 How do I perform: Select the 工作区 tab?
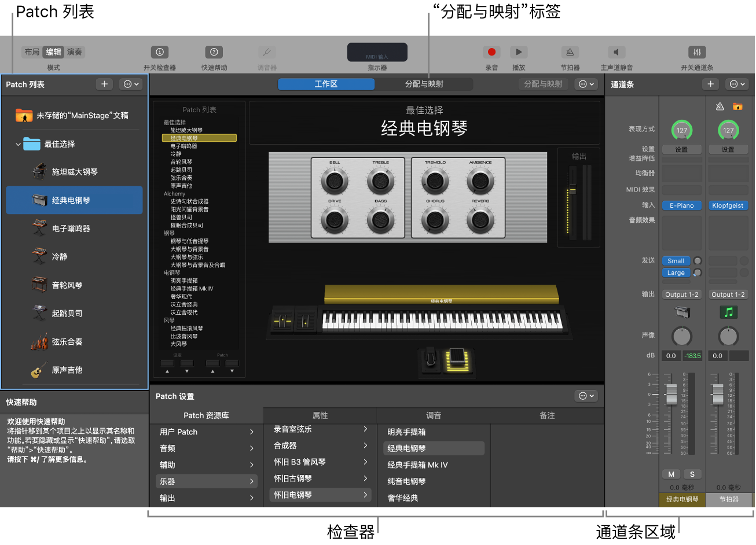(x=326, y=84)
